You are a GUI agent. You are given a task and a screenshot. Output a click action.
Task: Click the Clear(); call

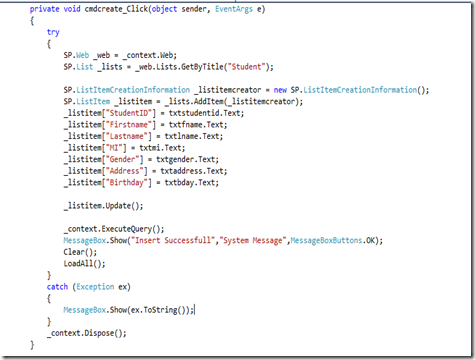point(80,252)
